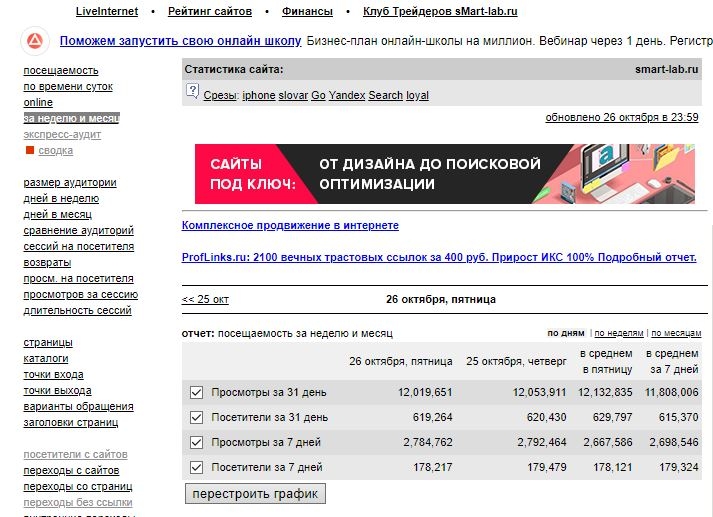The image size is (713, 517).
Task: Open экспресс-аудит sidebar link
Action: 62,135
